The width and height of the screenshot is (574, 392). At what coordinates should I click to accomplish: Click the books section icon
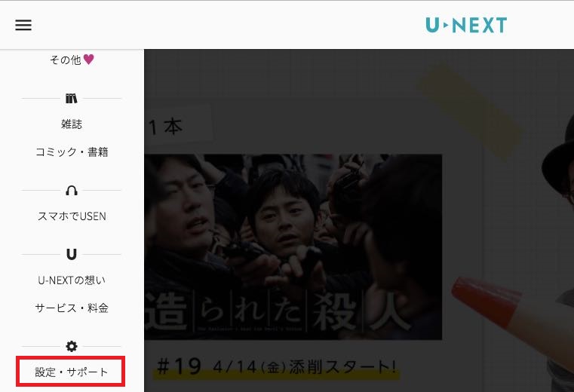click(72, 99)
